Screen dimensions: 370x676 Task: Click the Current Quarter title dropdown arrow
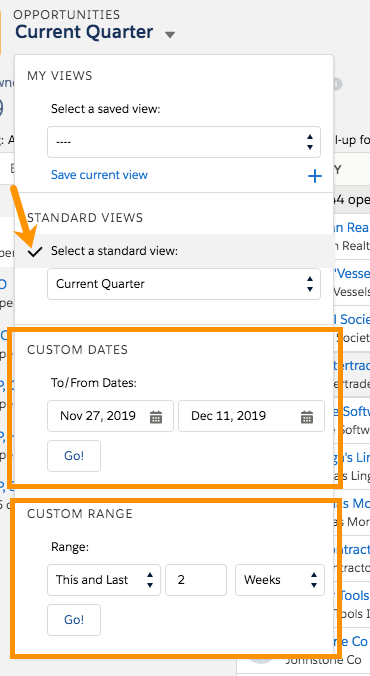pos(170,34)
